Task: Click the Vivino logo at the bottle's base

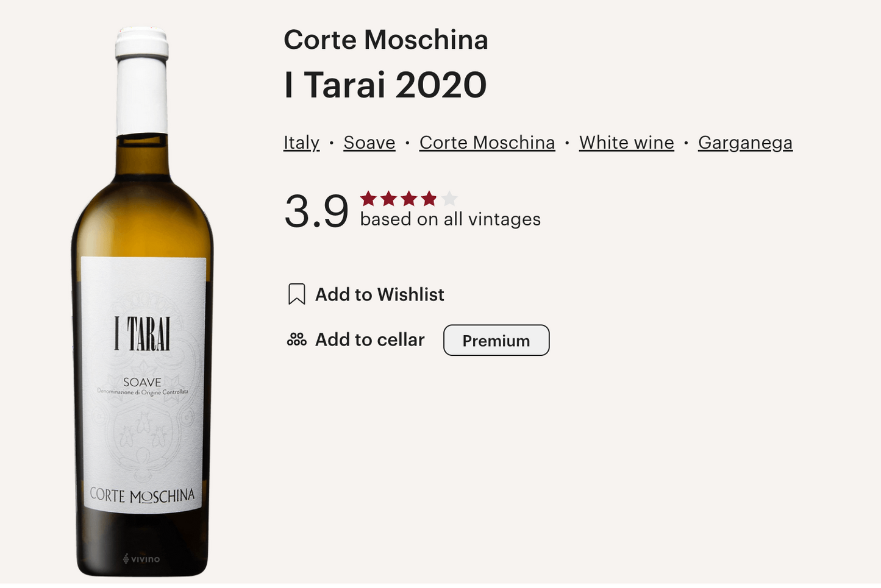Action: click(x=141, y=559)
